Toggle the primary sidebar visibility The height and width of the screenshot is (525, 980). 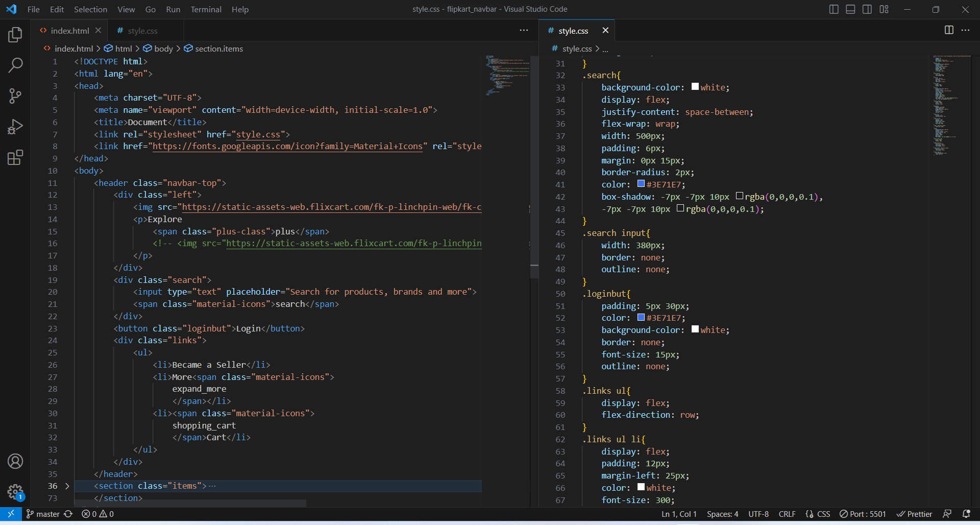pos(834,9)
